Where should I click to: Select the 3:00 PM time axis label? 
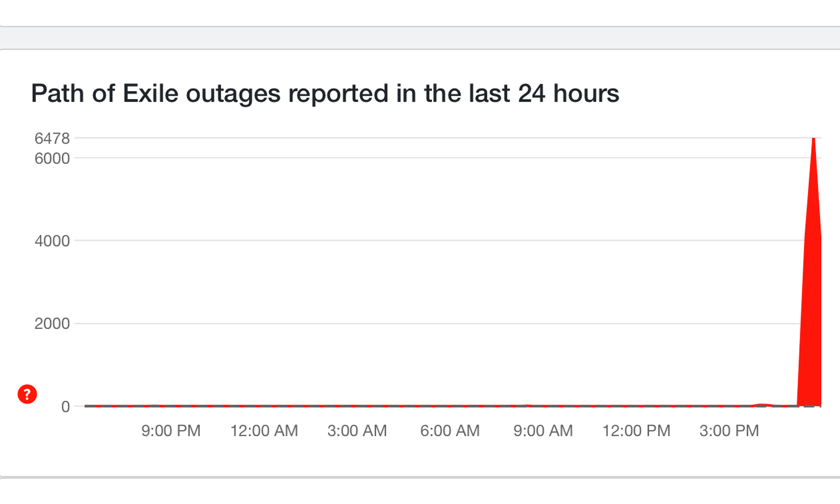tap(730, 430)
